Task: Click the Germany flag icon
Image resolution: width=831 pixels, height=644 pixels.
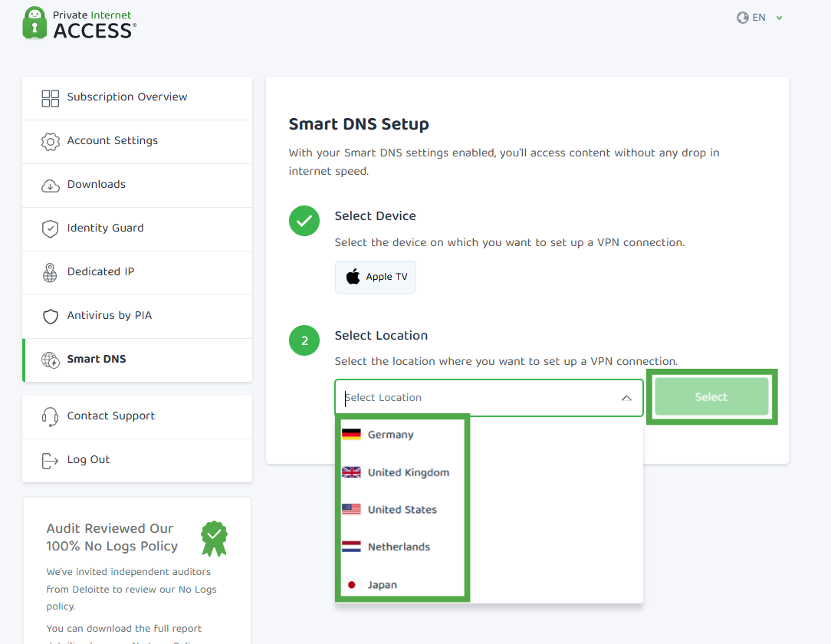Action: tap(351, 435)
